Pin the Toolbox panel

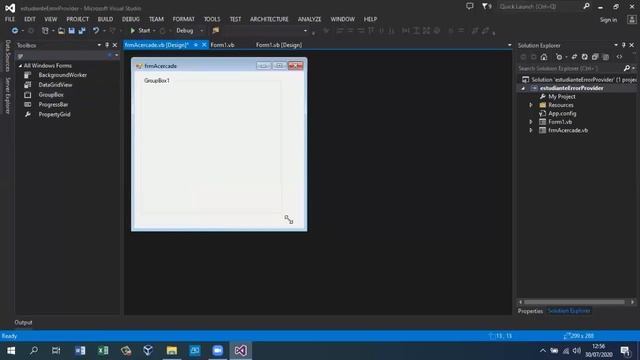(107, 45)
